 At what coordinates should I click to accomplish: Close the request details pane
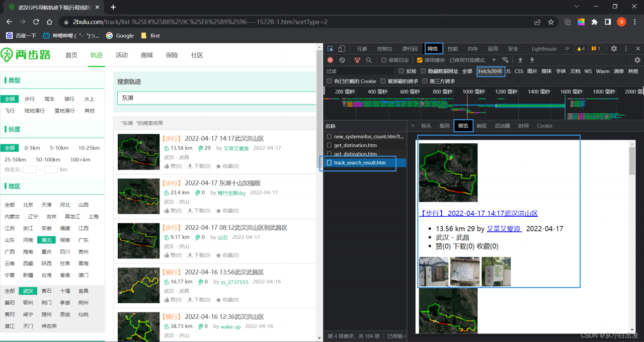coord(413,126)
